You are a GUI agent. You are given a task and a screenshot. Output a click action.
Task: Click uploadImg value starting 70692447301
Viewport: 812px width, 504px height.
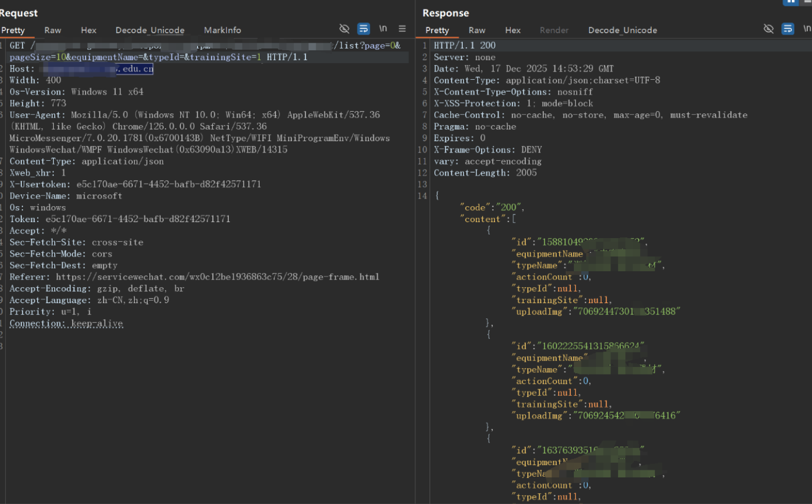click(626, 311)
